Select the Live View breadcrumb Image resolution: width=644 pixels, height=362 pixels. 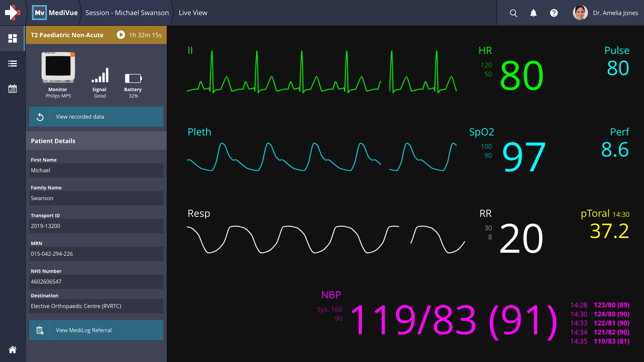click(x=193, y=13)
